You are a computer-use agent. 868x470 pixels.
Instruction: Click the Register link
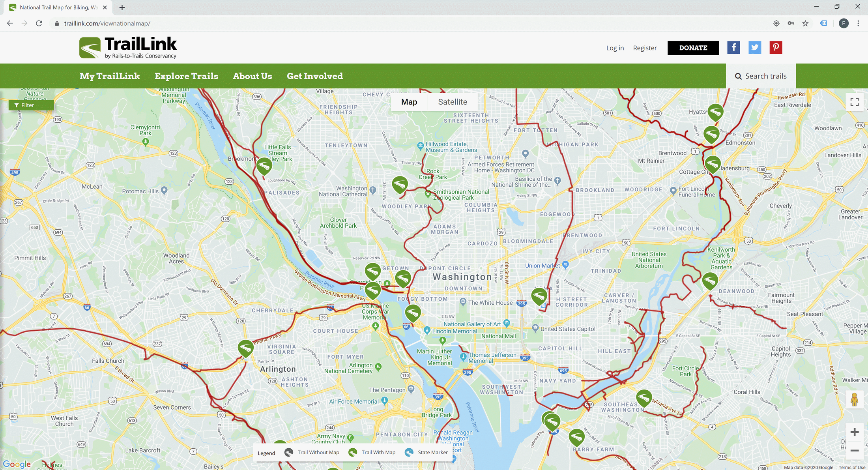click(645, 48)
